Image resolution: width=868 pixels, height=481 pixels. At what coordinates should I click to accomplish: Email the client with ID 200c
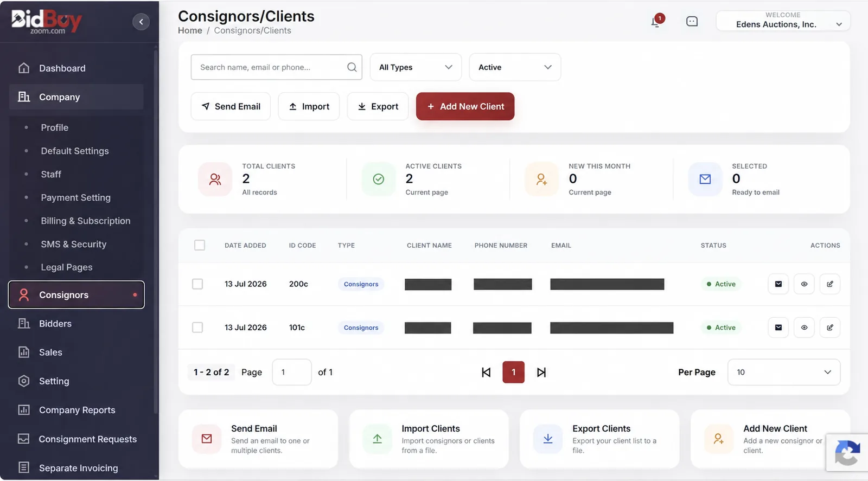[778, 284]
